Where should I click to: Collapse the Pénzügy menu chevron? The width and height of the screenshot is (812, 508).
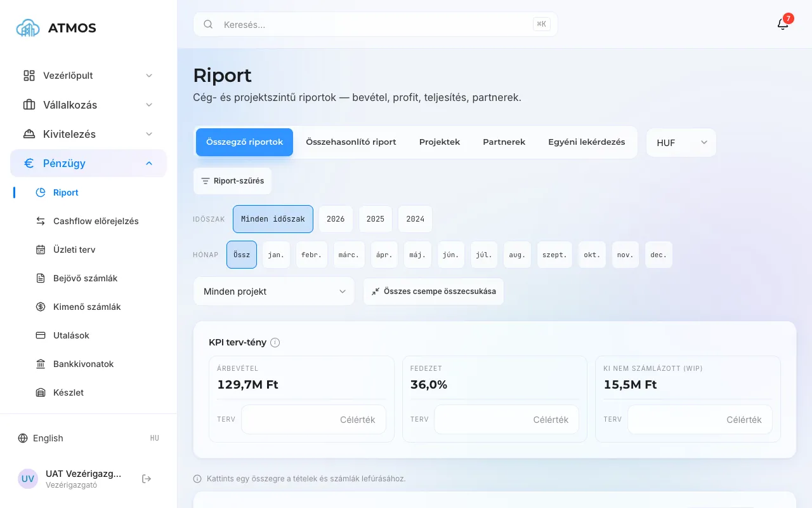click(149, 163)
